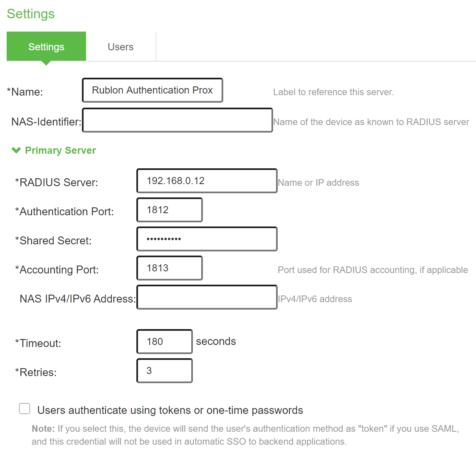Click the Timeout seconds field

[164, 342]
